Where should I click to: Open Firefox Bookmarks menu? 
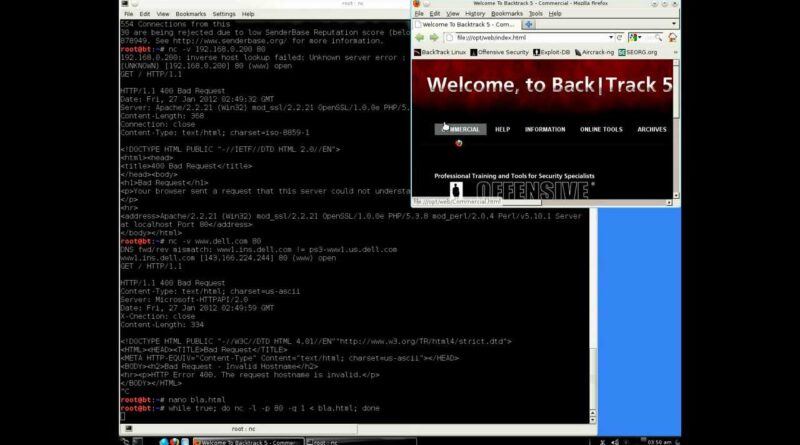tap(507, 14)
